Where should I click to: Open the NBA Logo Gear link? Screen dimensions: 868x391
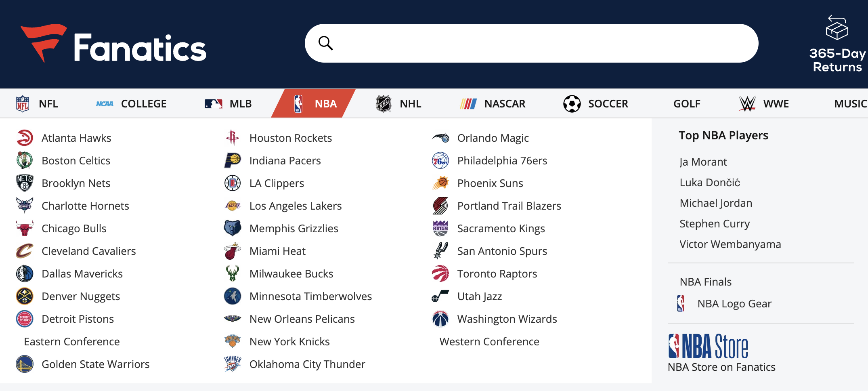pos(734,304)
